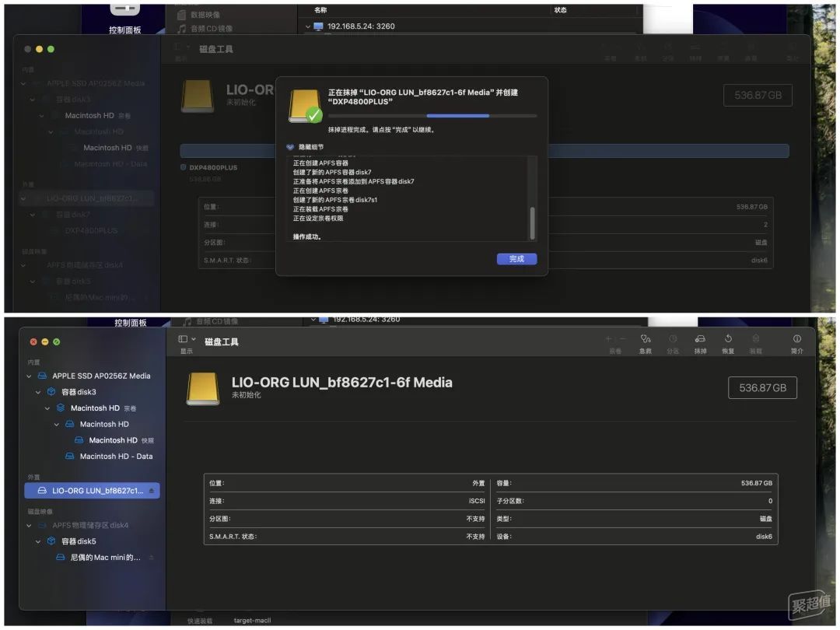840x630 pixels.
Task: Click the 急救 First Aid stethoscope in undimmed window
Action: pyautogui.click(x=646, y=338)
